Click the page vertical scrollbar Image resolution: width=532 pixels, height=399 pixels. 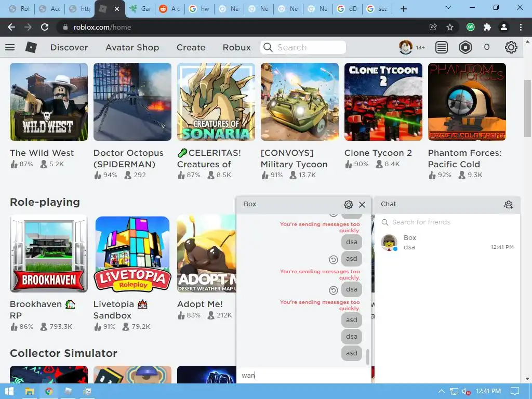tap(527, 109)
